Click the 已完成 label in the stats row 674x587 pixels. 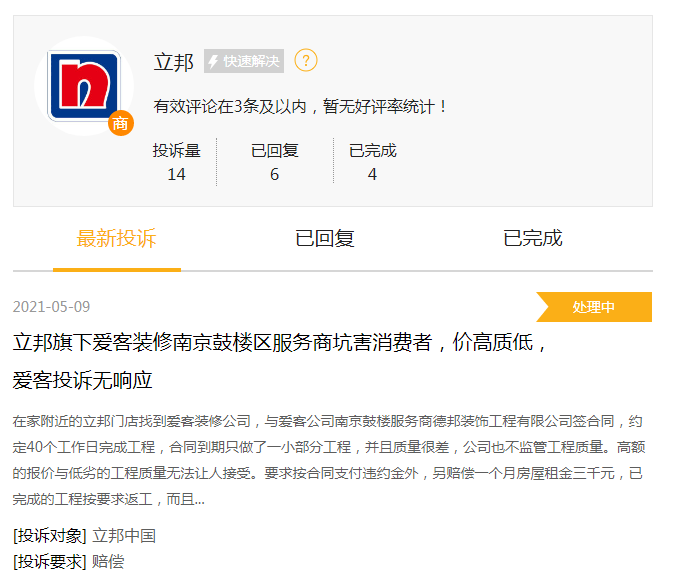[x=373, y=151]
